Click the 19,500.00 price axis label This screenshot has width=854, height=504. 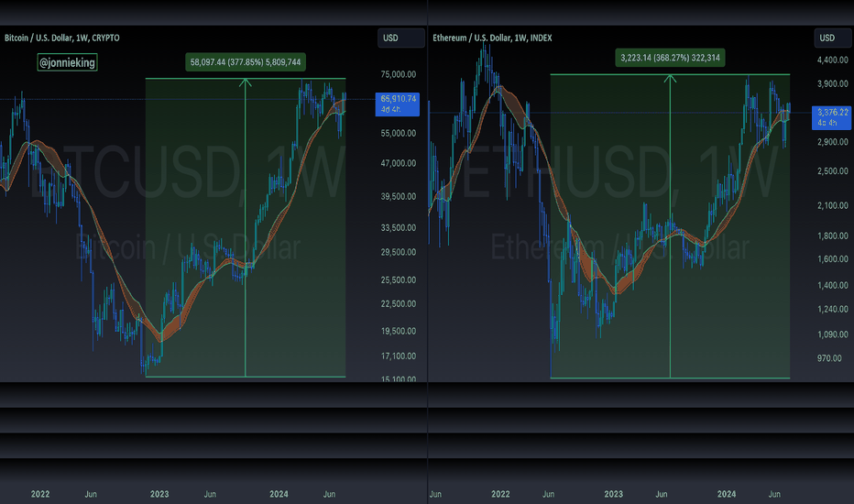[399, 332]
